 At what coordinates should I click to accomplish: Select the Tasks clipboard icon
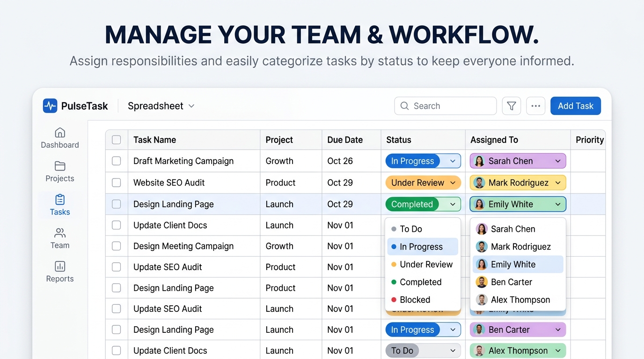[60, 200]
